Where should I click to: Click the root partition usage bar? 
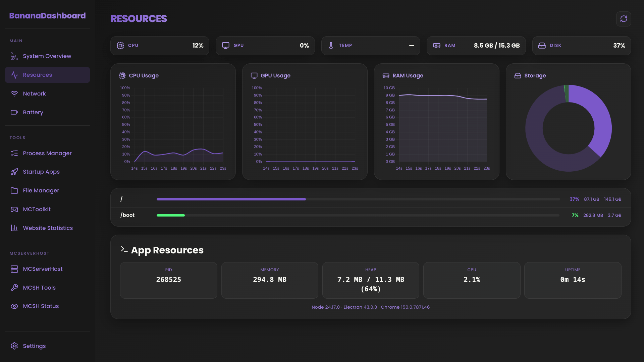coord(358,199)
